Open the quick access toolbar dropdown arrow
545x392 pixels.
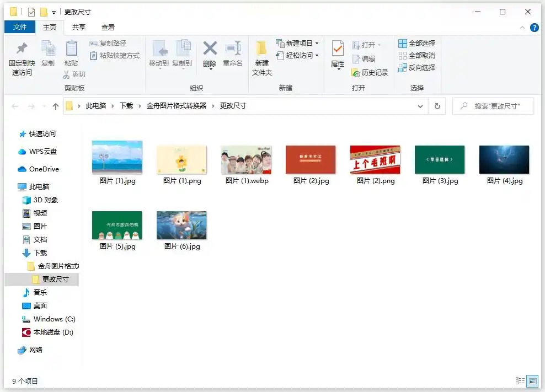[x=54, y=13]
